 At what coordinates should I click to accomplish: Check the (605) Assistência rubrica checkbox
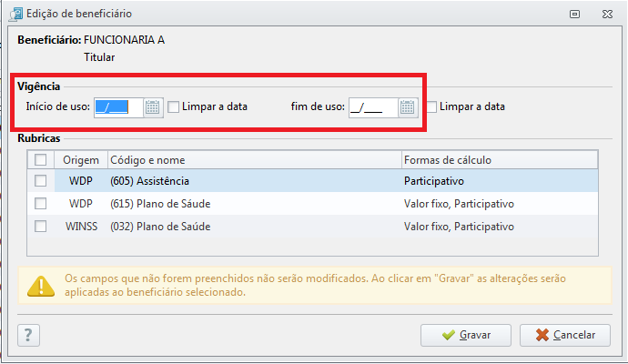pyautogui.click(x=40, y=180)
